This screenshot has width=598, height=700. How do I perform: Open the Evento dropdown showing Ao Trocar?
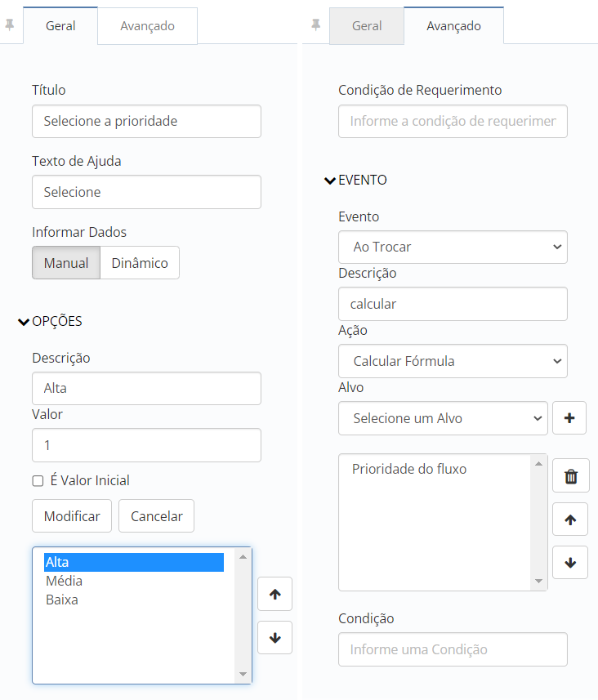453,247
